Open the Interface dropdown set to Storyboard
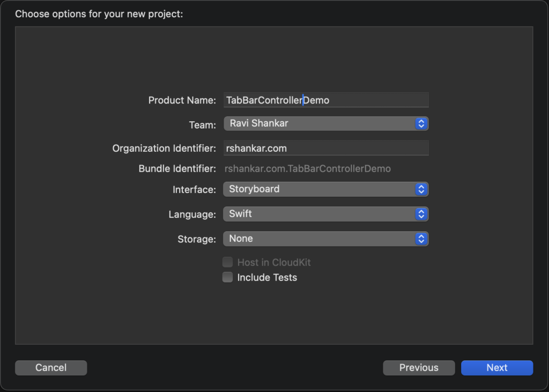The image size is (549, 392). pyautogui.click(x=318, y=189)
